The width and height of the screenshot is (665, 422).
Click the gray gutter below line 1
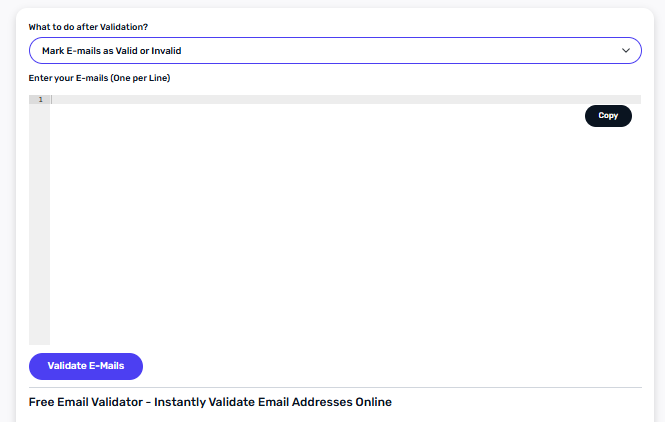click(40, 230)
